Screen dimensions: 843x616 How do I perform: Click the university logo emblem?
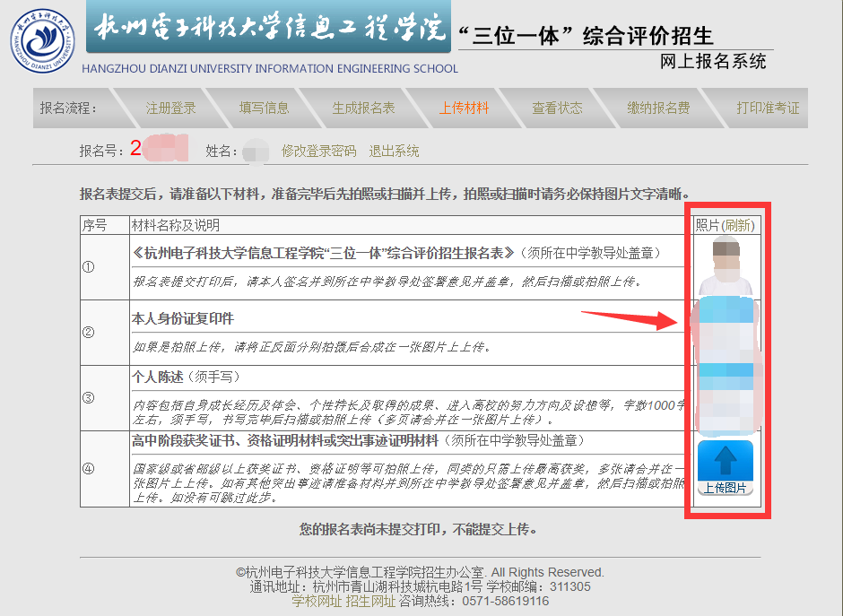[42, 41]
